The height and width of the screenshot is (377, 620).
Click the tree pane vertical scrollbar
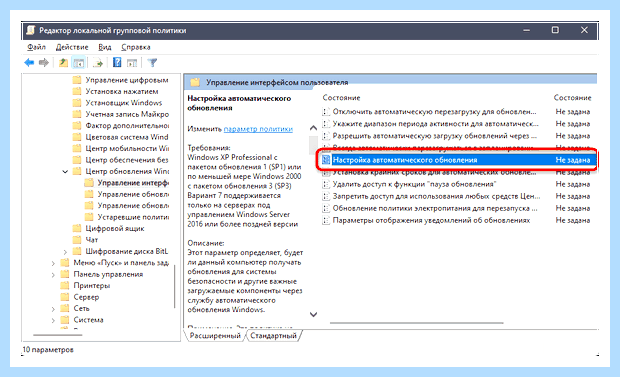(x=174, y=287)
